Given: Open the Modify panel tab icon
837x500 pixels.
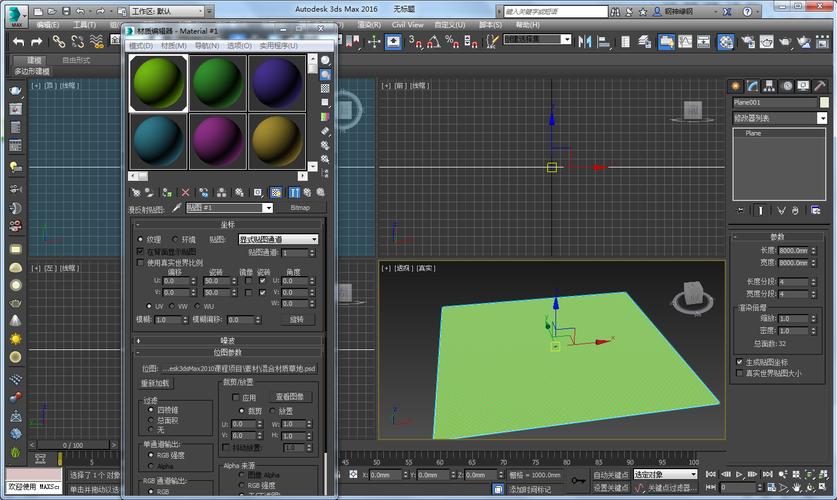Looking at the screenshot, I should 753,85.
